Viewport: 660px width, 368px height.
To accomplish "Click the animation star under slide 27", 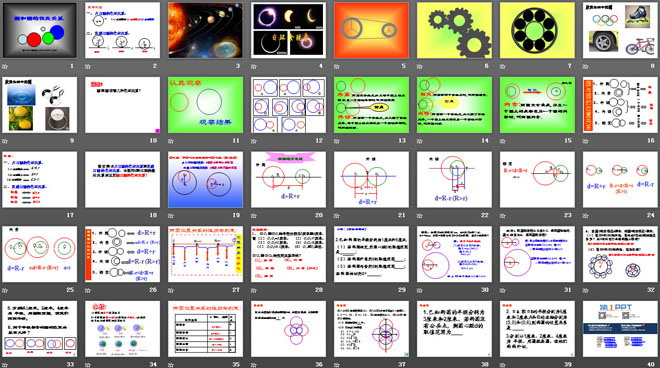I will tap(171, 290).
